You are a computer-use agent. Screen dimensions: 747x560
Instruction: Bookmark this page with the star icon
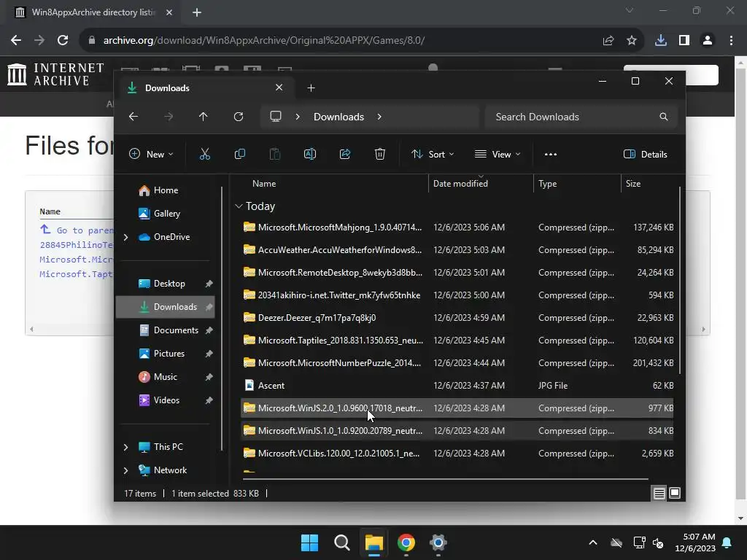pyautogui.click(x=631, y=41)
